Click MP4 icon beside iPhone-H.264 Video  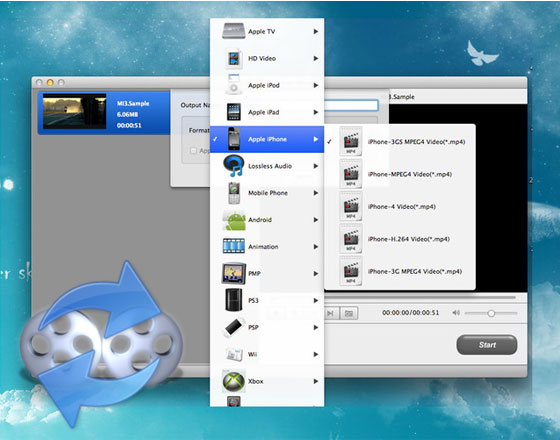[351, 239]
